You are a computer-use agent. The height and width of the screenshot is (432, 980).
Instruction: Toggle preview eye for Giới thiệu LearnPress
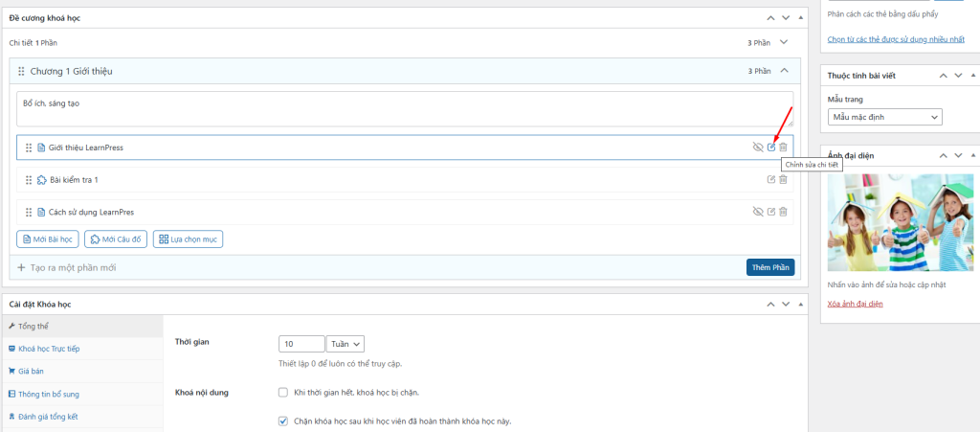(x=758, y=148)
